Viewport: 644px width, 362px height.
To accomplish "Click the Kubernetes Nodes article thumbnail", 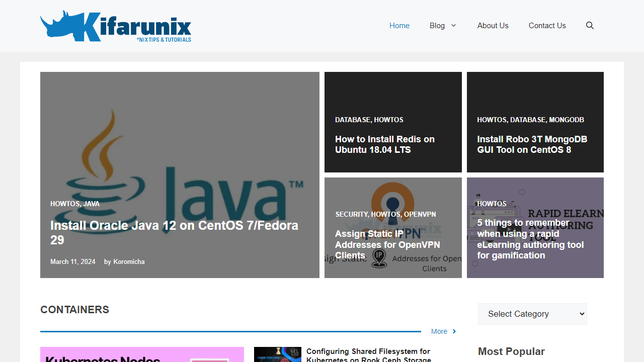I will pyautogui.click(x=142, y=354).
